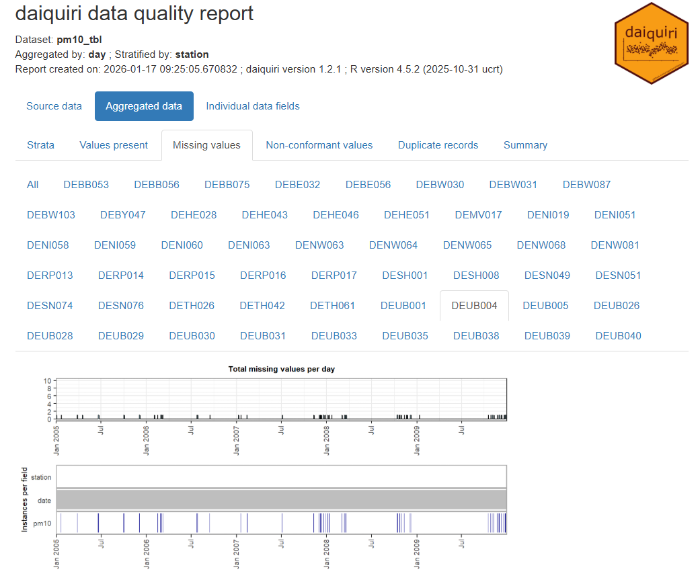
Task: Select the Aggregated data tab
Action: click(x=144, y=106)
